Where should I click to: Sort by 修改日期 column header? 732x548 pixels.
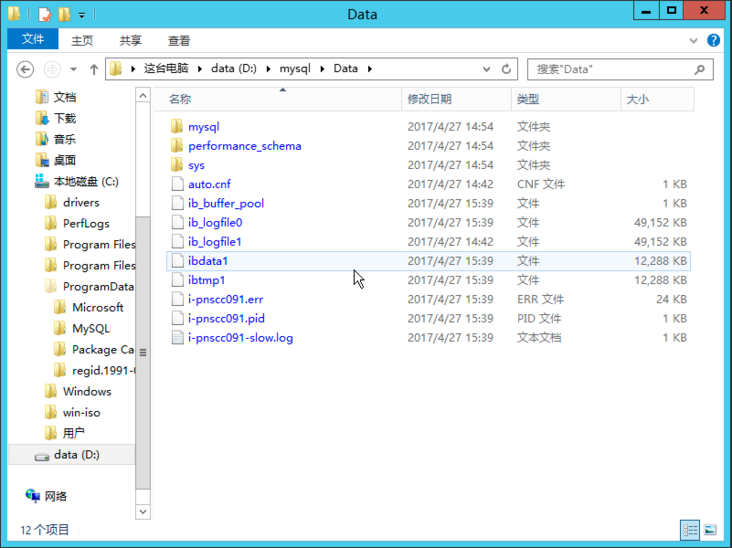pos(457,99)
